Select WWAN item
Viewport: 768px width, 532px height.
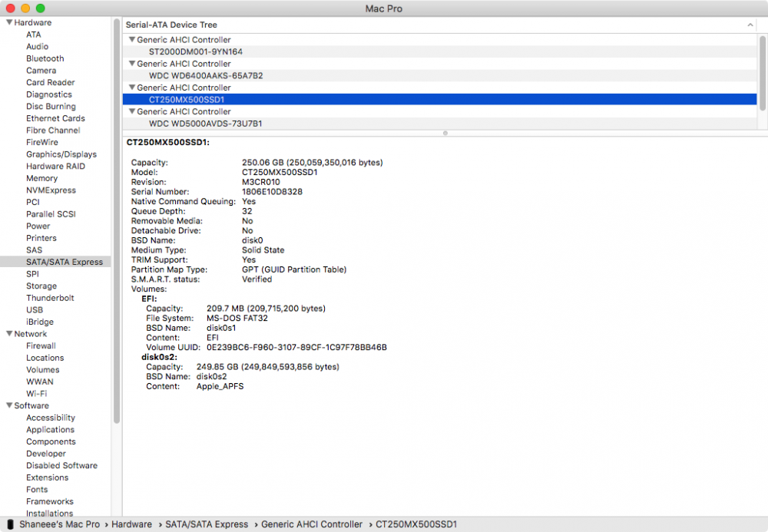[x=40, y=382]
